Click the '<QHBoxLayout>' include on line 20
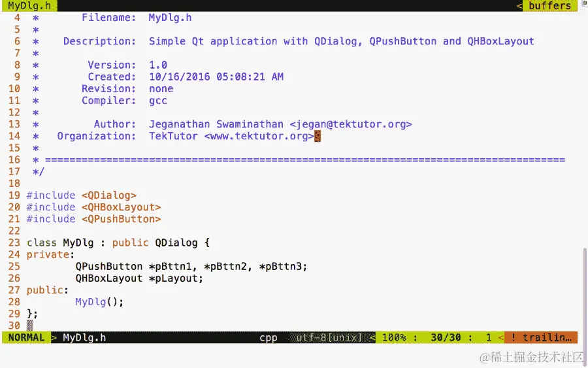The image size is (588, 368). click(x=121, y=207)
